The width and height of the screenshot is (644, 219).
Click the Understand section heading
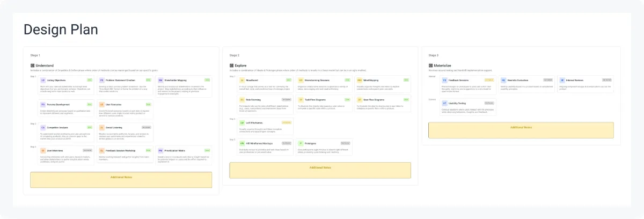pos(45,65)
